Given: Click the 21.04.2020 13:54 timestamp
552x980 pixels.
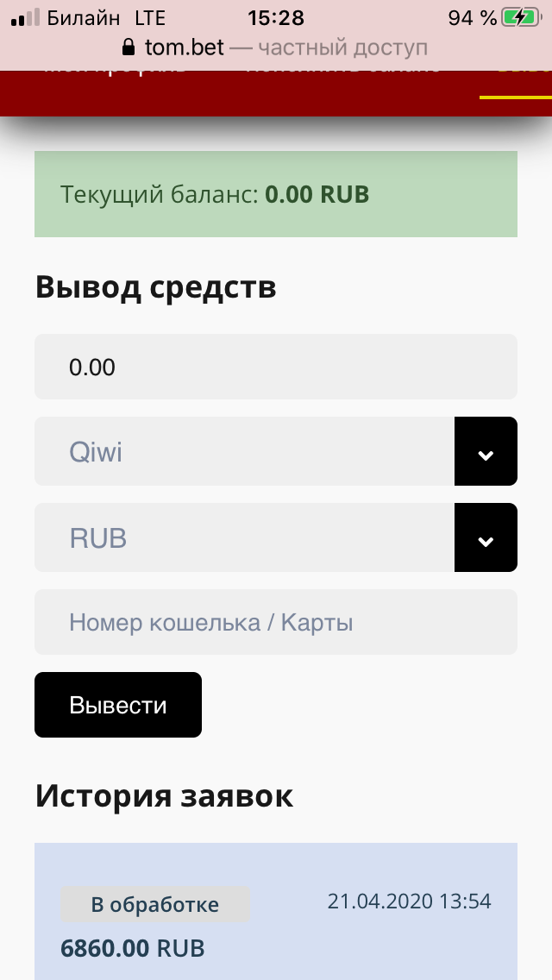Looking at the screenshot, I should (x=409, y=901).
